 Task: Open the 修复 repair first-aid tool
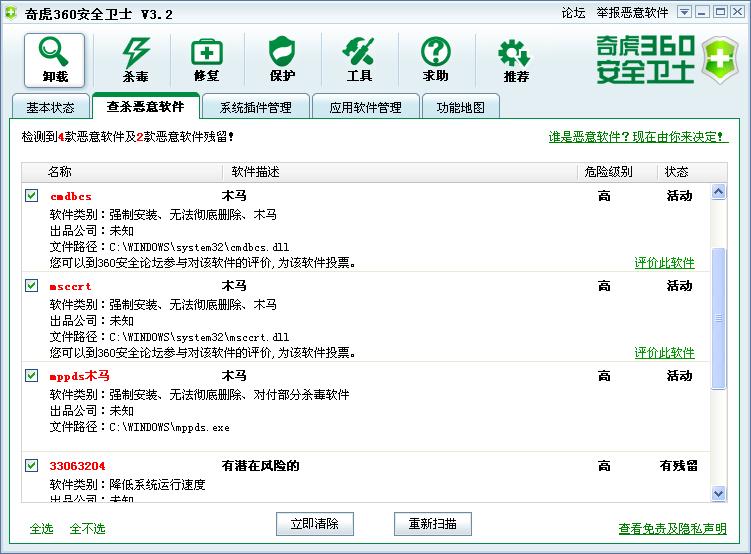pos(206,60)
